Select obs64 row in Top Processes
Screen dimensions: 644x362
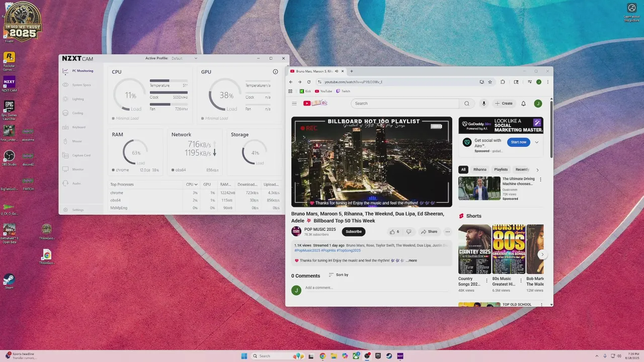pyautogui.click(x=195, y=201)
